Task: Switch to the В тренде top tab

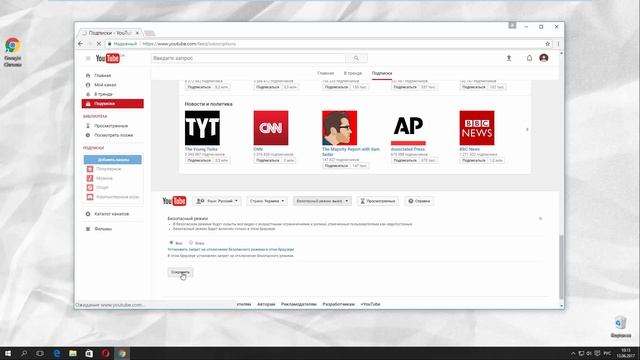Action: [353, 73]
